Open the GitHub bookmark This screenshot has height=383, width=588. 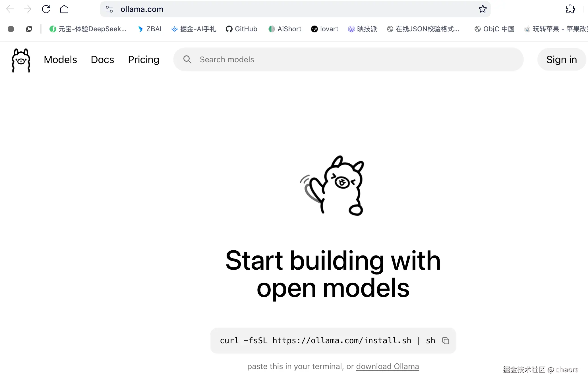point(241,29)
